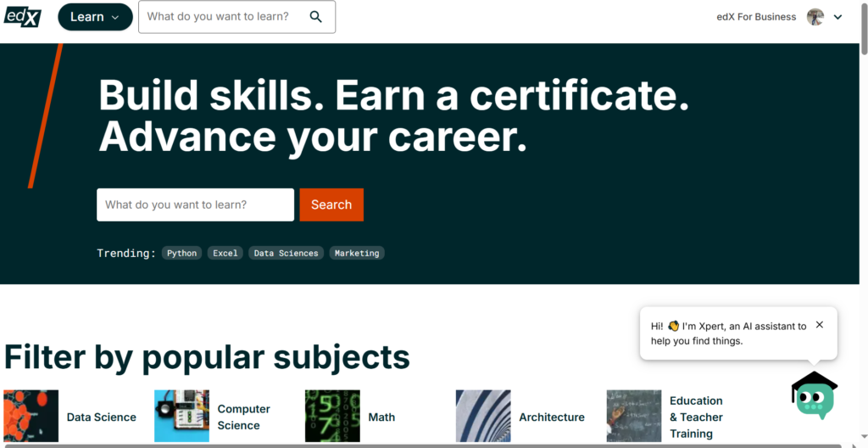The width and height of the screenshot is (868, 448).
Task: Click the Data Science subject label
Action: point(102,417)
